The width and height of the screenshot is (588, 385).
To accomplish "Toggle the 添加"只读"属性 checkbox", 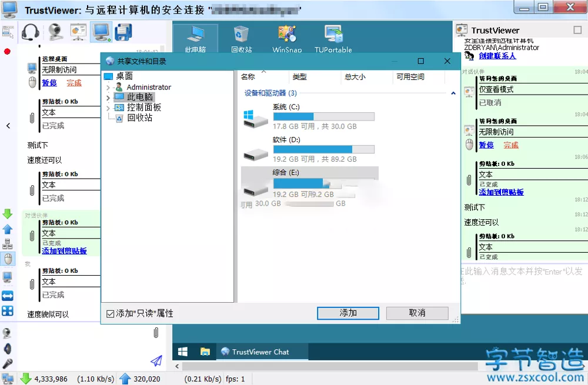I will tap(111, 314).
